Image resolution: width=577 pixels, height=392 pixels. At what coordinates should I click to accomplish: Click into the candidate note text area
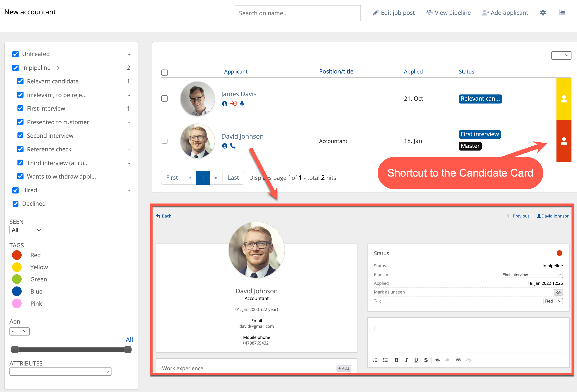pos(468,335)
